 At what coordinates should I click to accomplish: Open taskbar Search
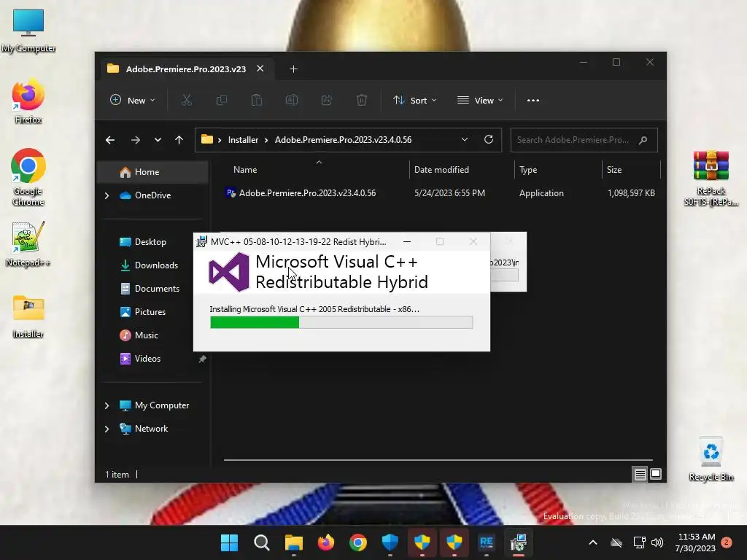(262, 542)
